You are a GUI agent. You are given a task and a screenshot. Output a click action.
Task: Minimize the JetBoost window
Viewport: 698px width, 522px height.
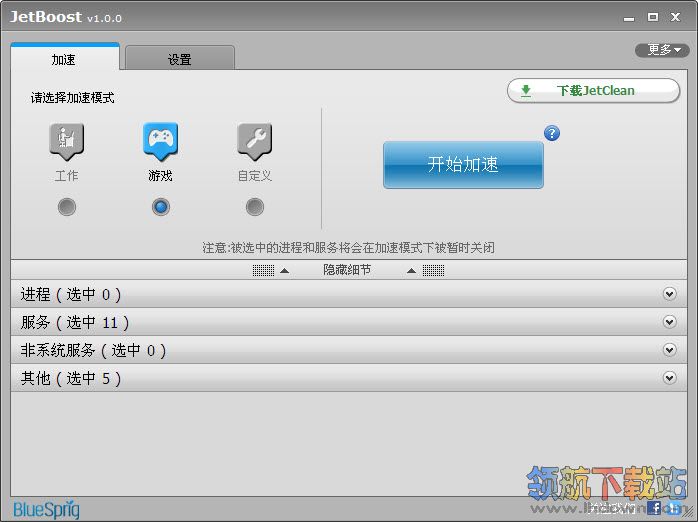coord(629,18)
